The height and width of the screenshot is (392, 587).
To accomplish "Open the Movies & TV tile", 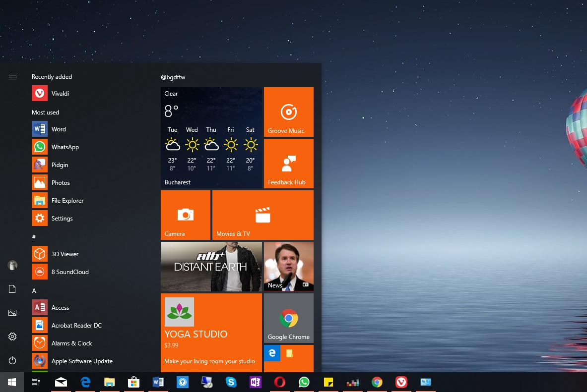I will pyautogui.click(x=263, y=215).
